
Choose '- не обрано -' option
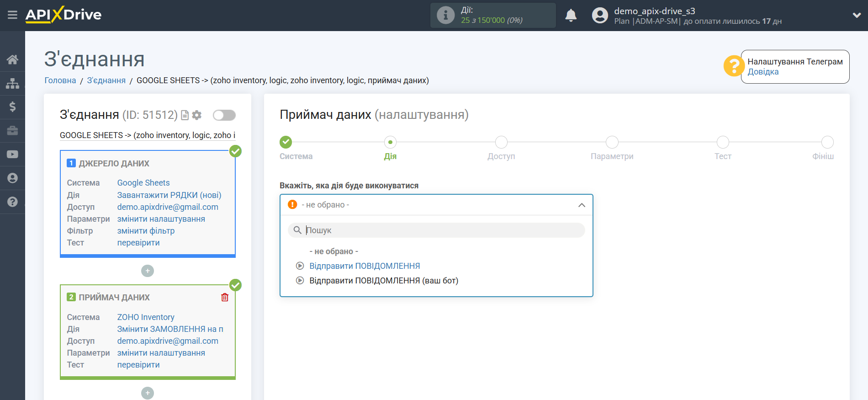(333, 251)
